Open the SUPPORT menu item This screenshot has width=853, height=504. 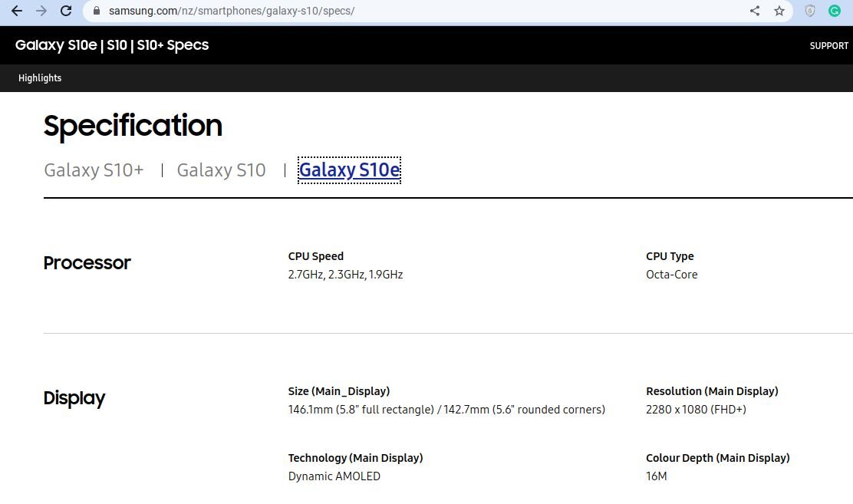coord(828,46)
